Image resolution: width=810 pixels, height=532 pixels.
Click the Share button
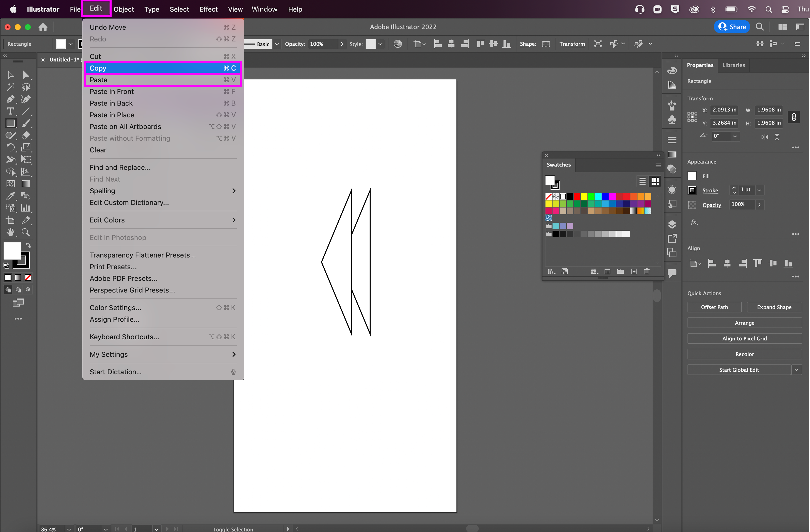[x=732, y=27]
